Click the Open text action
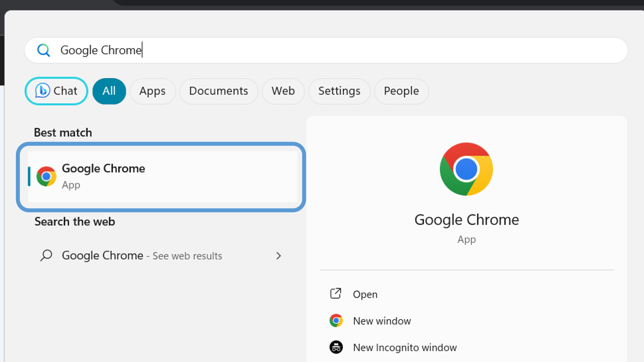644x362 pixels. 365,294
